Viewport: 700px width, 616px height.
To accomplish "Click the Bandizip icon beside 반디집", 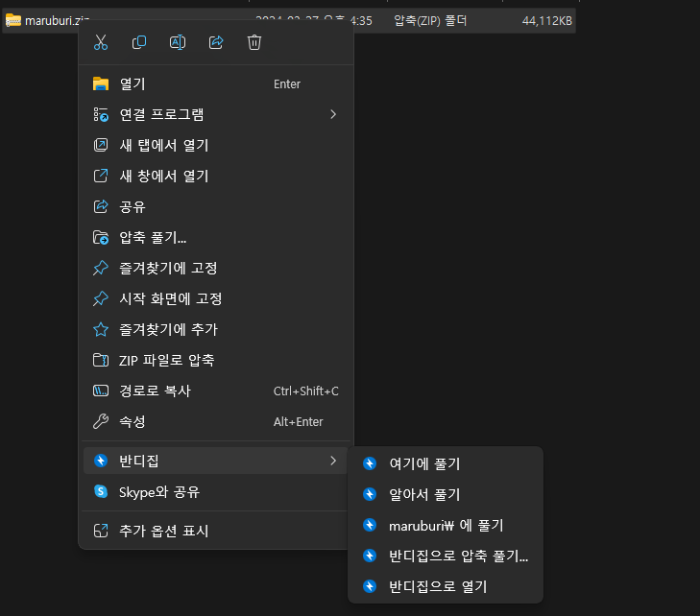I will (101, 461).
